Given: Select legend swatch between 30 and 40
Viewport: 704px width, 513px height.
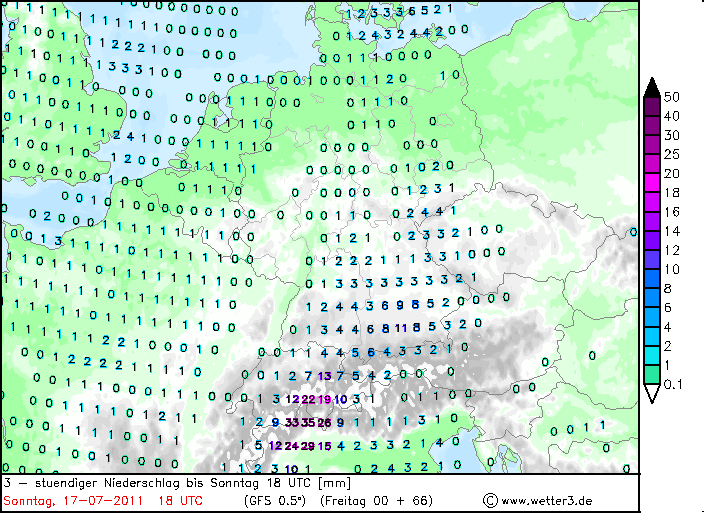Looking at the screenshot, I should tap(652, 126).
